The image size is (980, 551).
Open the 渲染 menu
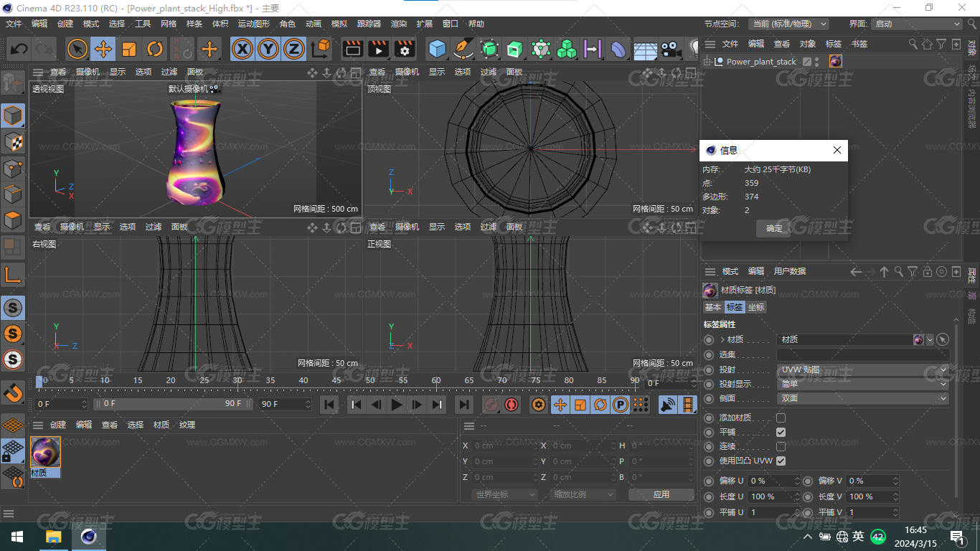pyautogui.click(x=399, y=24)
